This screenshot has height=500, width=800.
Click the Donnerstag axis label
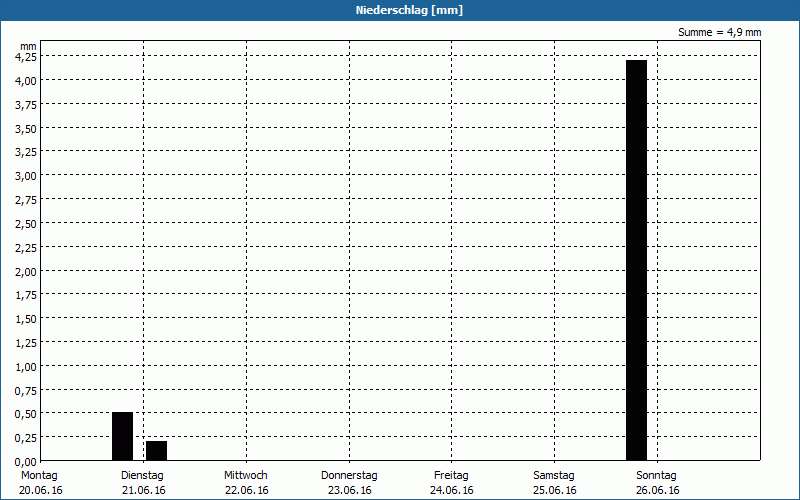[349, 475]
